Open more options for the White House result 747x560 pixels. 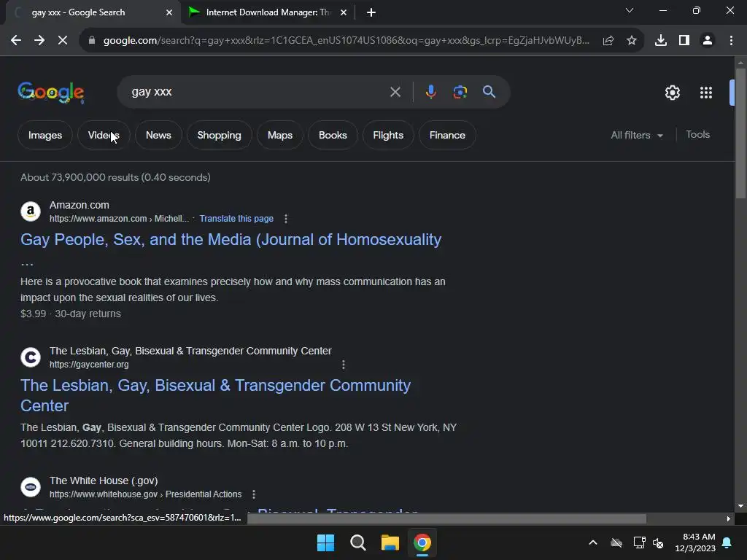pos(254,494)
